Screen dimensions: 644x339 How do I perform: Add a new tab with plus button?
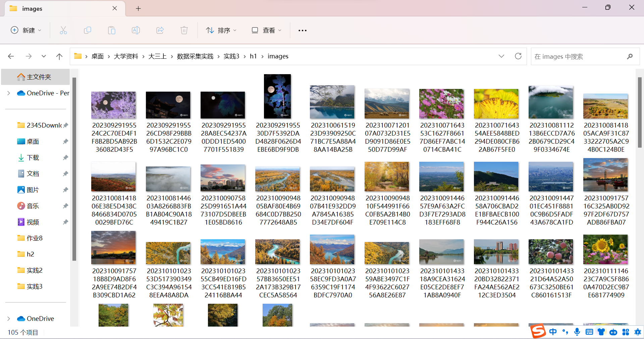coord(138,9)
